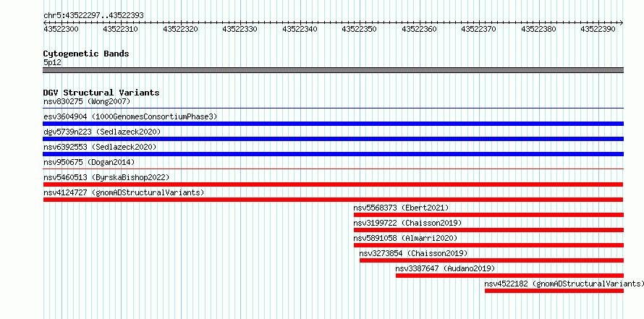This screenshot has width=644, height=319.
Task: Open the nsv950675 (Dogan2014) label
Action: click(89, 162)
